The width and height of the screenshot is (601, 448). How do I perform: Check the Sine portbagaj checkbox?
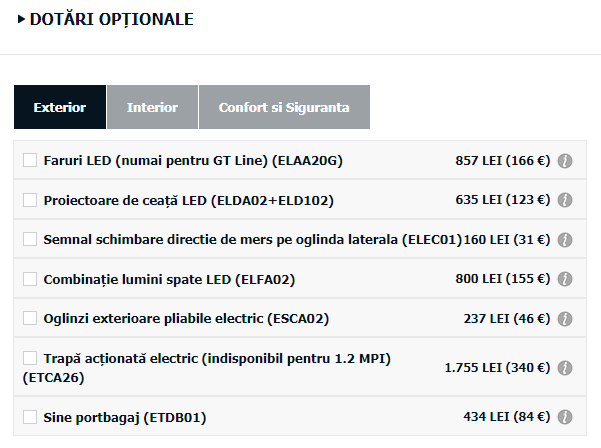[x=30, y=417]
